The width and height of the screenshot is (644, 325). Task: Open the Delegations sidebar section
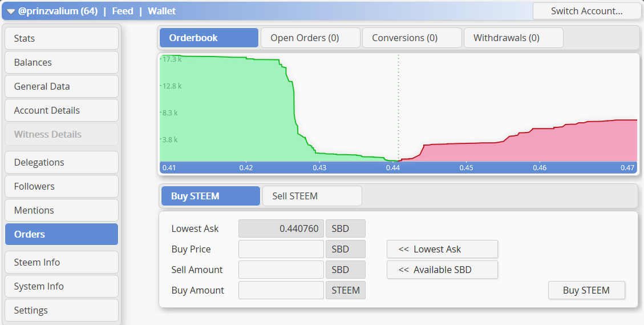coord(62,162)
